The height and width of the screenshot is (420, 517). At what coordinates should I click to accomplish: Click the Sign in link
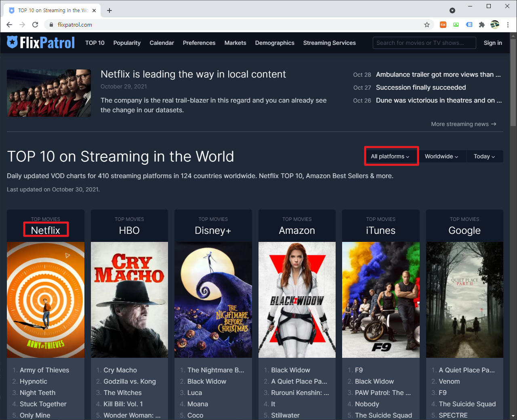pyautogui.click(x=493, y=43)
